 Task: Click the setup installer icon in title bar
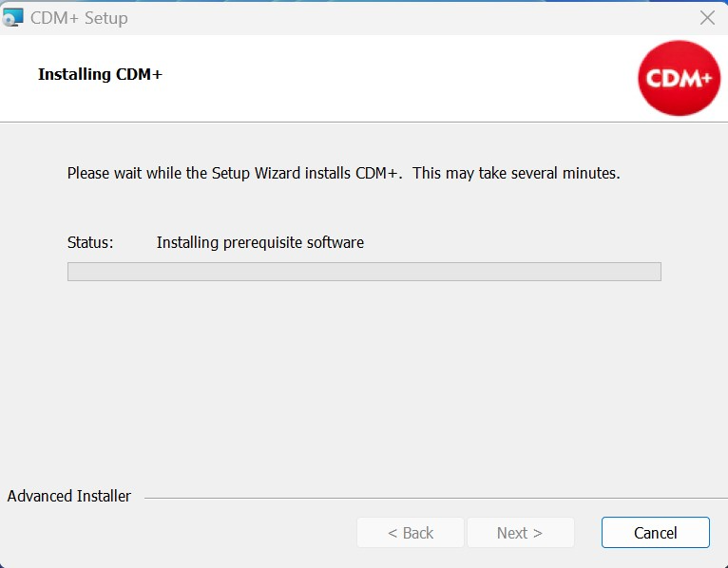13,17
